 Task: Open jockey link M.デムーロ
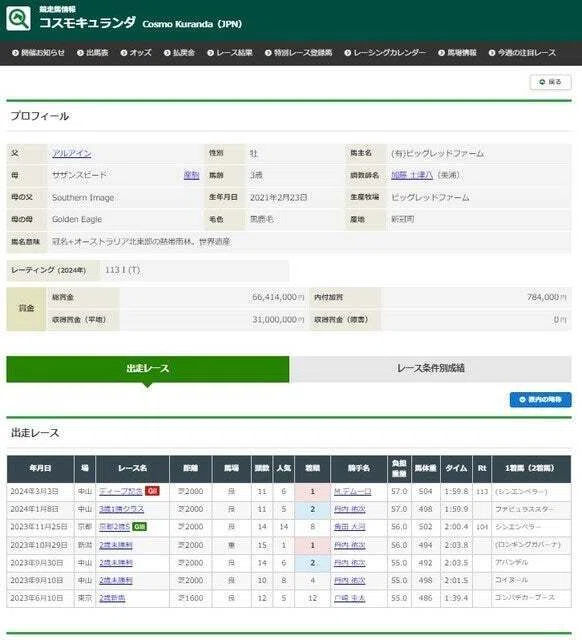coord(353,491)
